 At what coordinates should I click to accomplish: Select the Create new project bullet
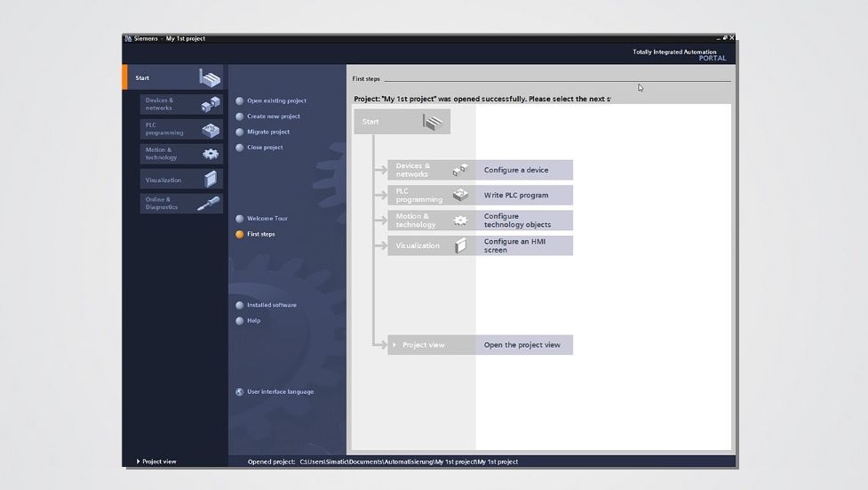click(240, 116)
